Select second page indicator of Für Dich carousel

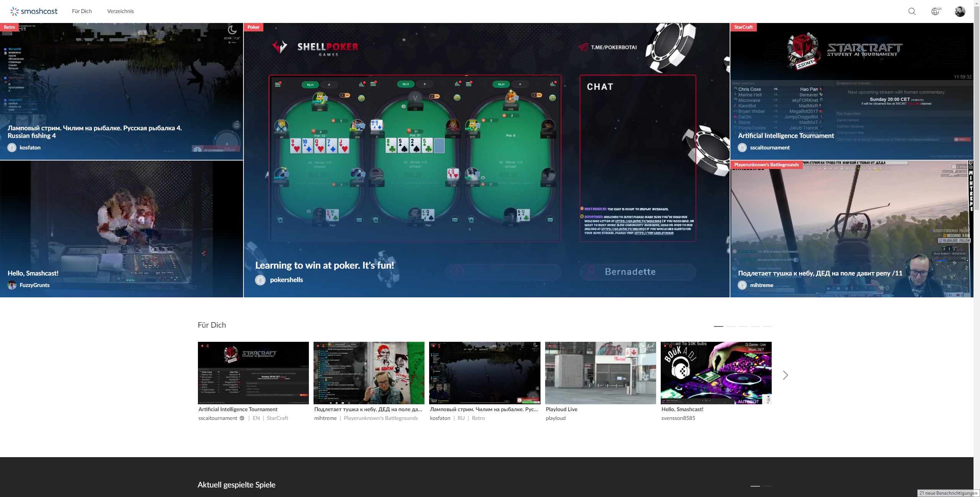pos(730,326)
